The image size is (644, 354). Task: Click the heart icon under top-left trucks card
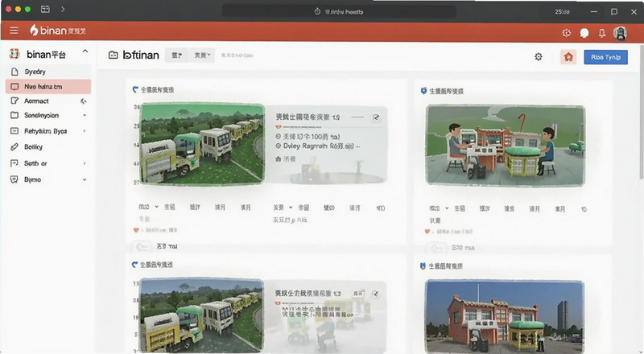tap(136, 230)
